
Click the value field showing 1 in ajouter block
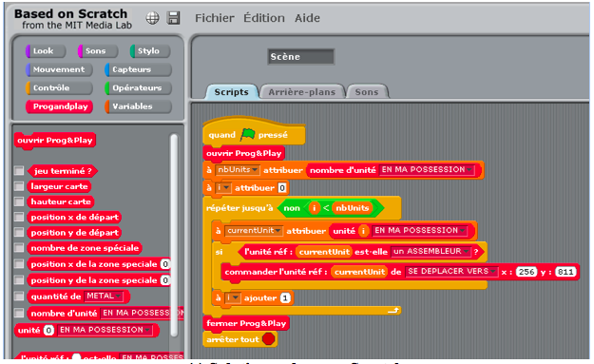tap(285, 298)
